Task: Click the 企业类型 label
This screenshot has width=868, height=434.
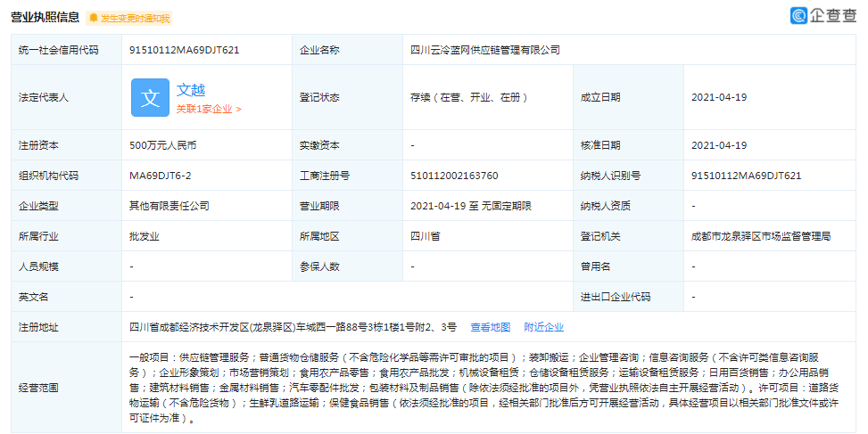Action: (x=38, y=206)
